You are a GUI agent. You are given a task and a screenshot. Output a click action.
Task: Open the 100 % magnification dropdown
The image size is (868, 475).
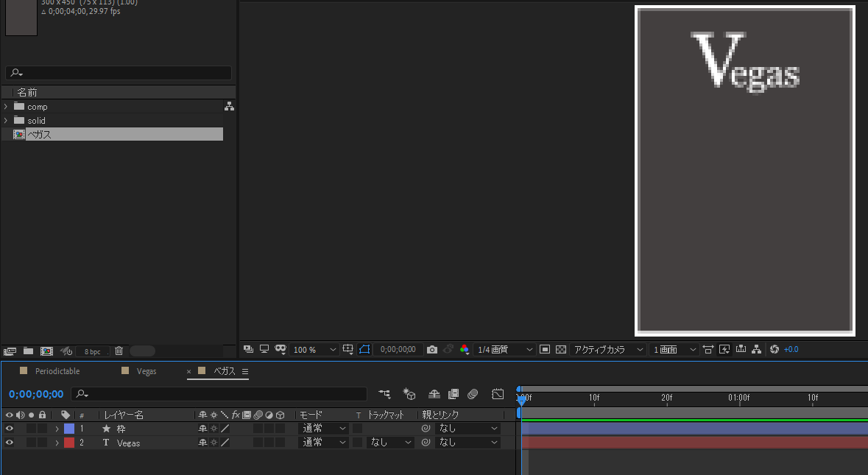(x=314, y=350)
